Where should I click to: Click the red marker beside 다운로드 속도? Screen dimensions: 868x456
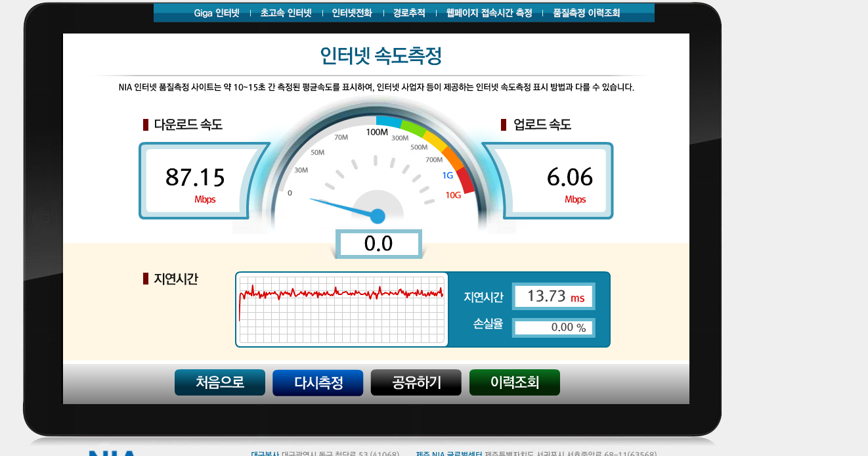click(x=146, y=125)
